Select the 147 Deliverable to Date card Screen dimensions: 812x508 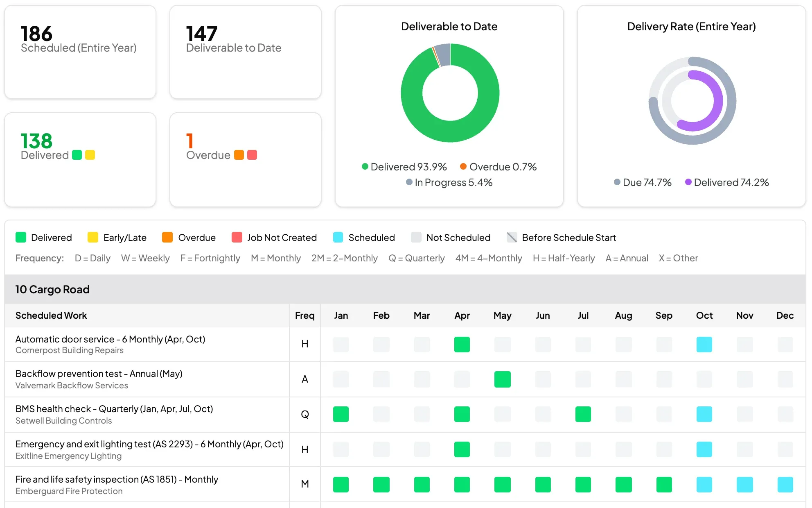pos(246,52)
